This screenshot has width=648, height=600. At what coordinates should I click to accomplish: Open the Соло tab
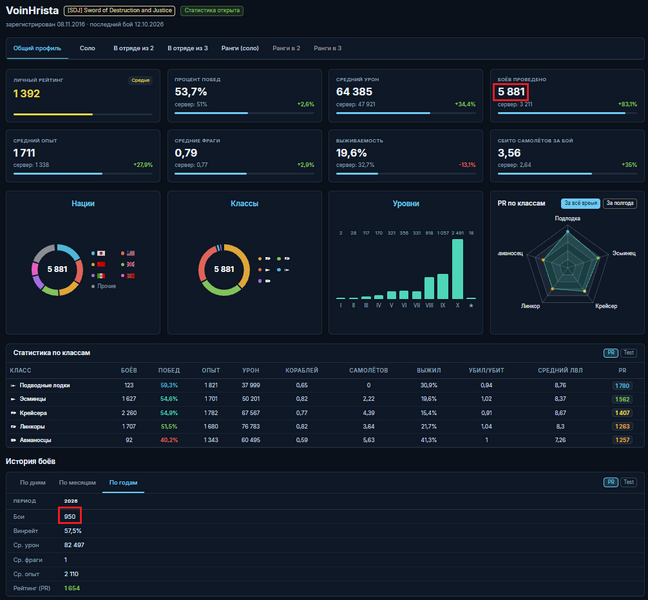(87, 48)
